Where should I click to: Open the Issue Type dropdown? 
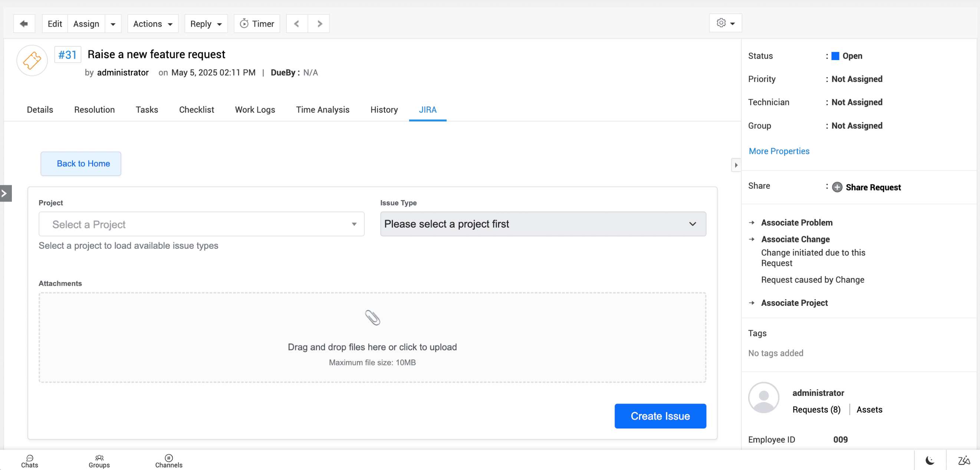pyautogui.click(x=543, y=224)
